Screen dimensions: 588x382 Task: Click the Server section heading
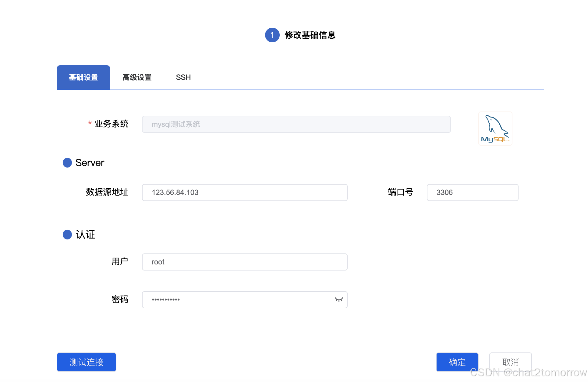click(x=90, y=163)
